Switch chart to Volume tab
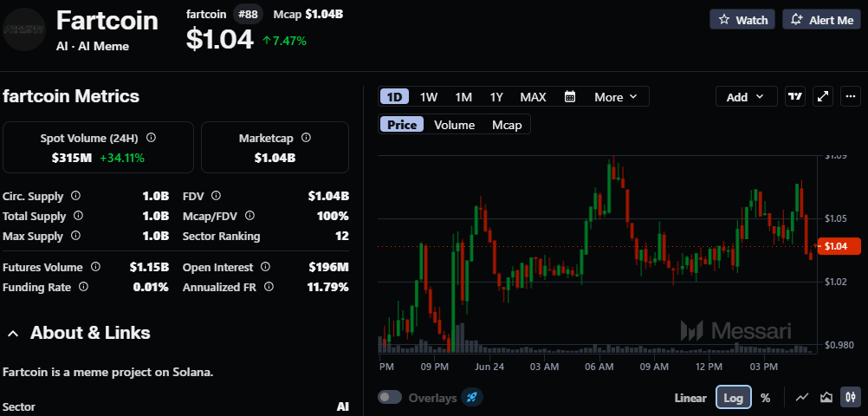 455,125
